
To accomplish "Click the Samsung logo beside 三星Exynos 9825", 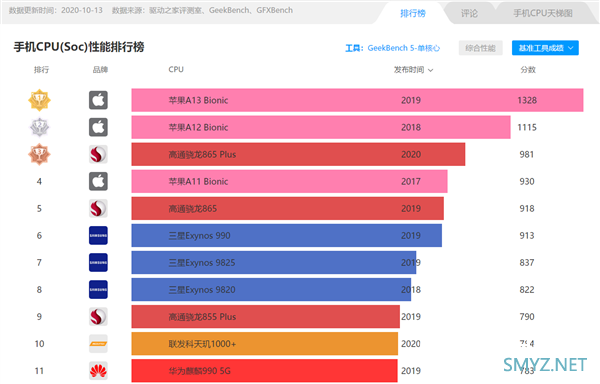I will pyautogui.click(x=98, y=262).
